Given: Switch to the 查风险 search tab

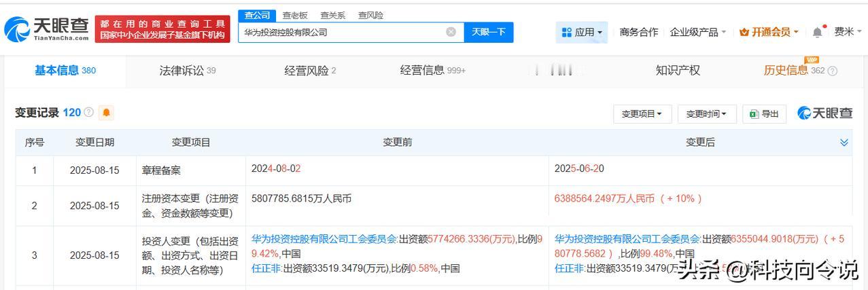Looking at the screenshot, I should (370, 15).
